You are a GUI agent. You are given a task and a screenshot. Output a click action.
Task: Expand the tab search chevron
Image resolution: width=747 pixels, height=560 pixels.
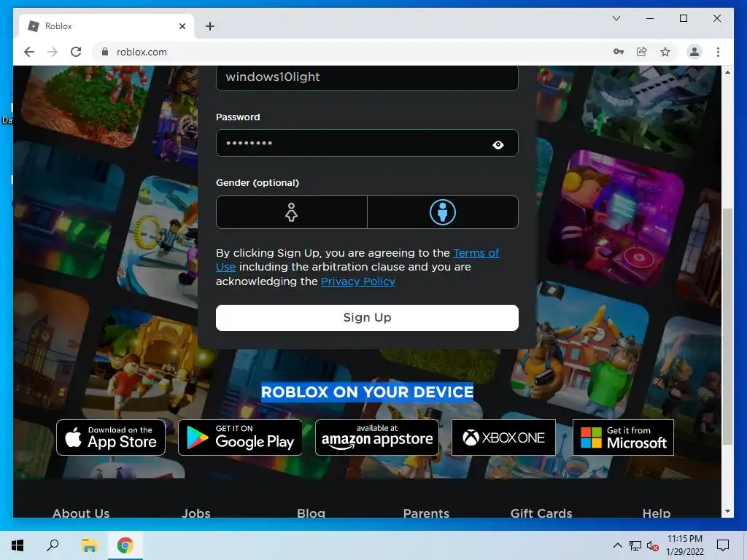click(616, 18)
